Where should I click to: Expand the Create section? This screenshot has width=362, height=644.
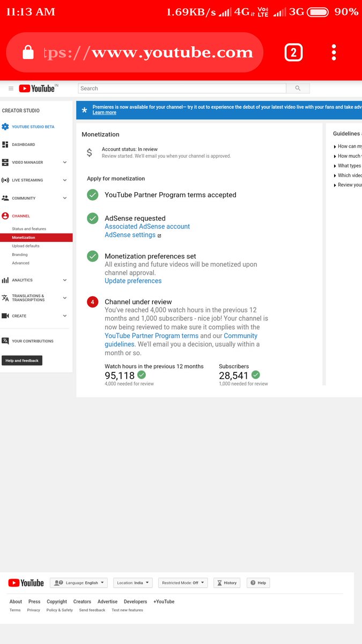click(65, 316)
